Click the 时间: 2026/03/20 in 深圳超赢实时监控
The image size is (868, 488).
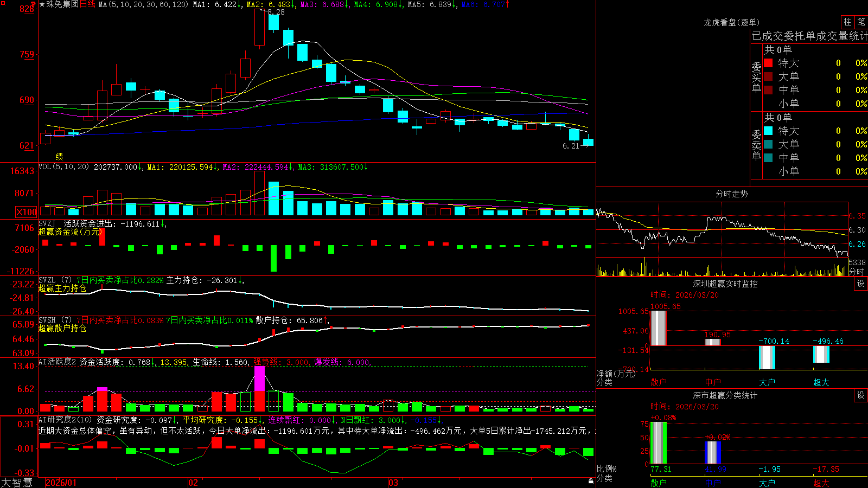coord(685,296)
